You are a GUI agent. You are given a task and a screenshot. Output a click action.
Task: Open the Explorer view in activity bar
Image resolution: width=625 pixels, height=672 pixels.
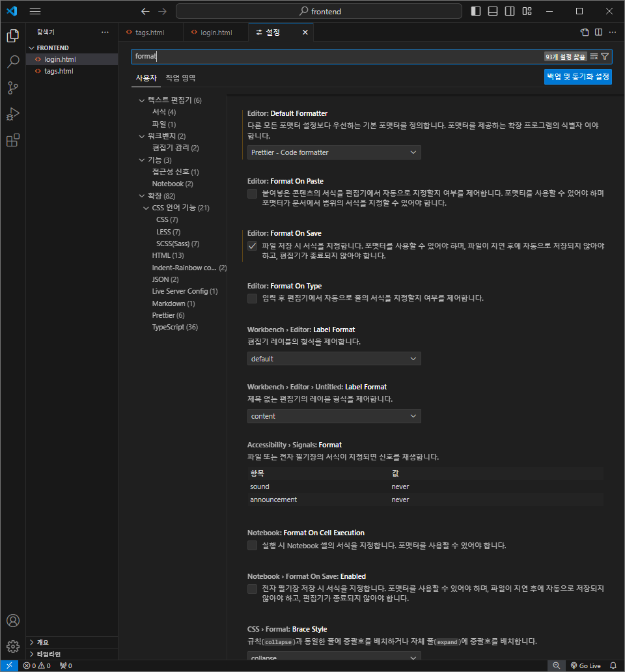coord(13,36)
